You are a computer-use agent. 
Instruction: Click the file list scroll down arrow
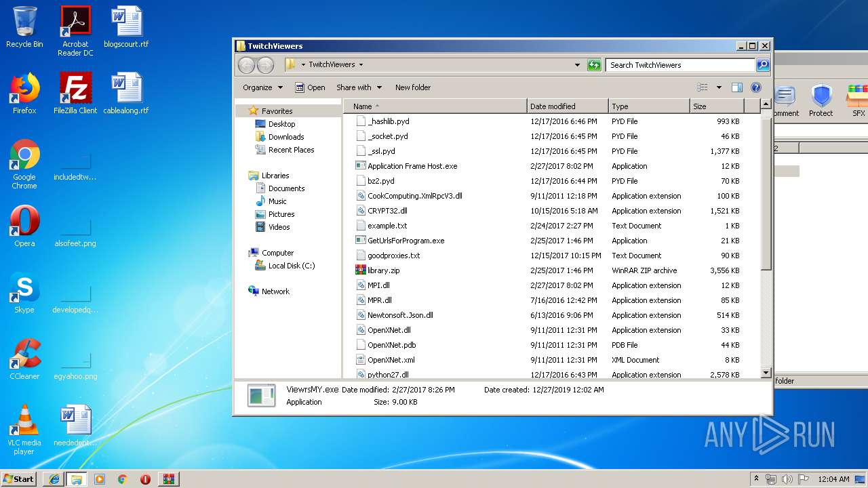click(x=766, y=373)
